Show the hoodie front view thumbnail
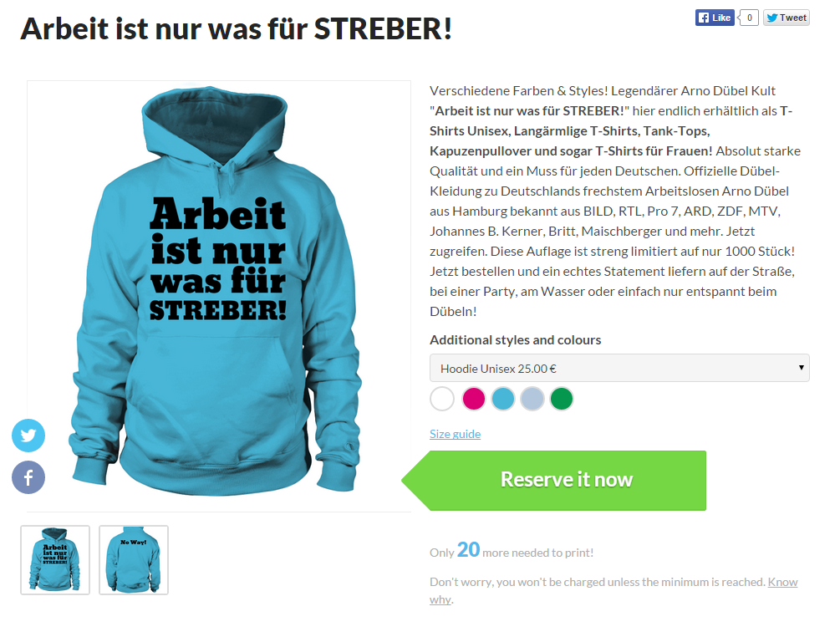Screen dimensions: 840x637 click(55, 560)
